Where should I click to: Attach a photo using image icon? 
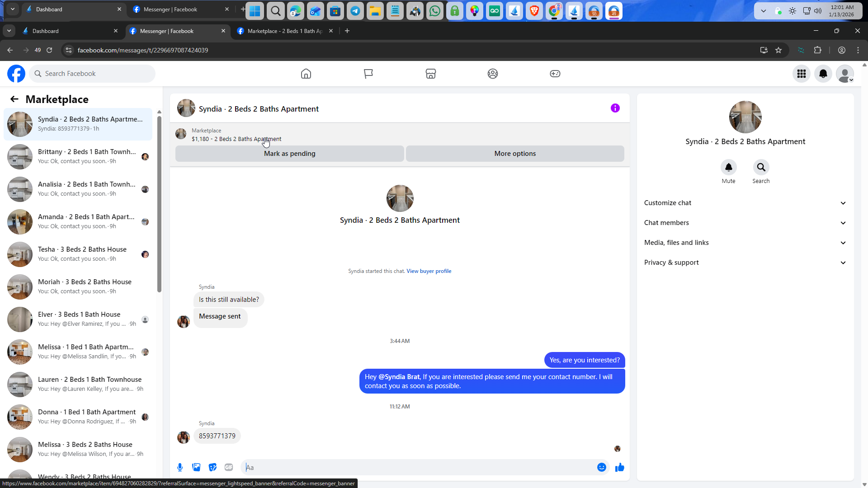[196, 467]
